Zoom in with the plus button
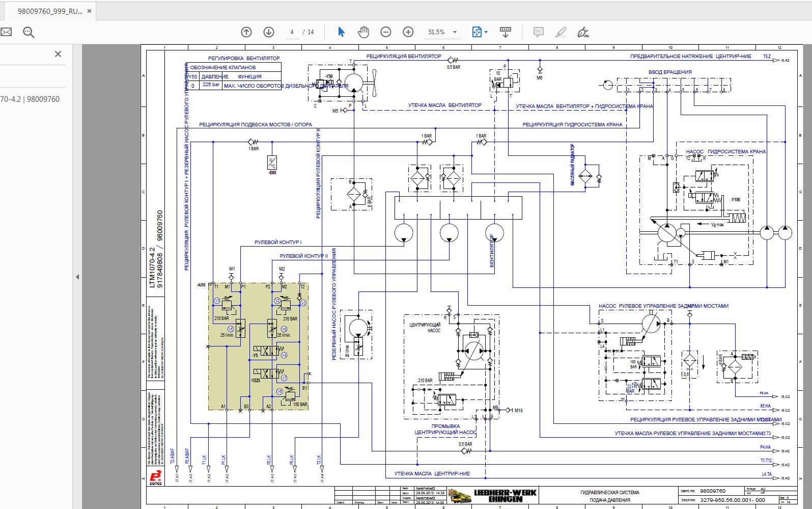The image size is (812, 509). 408,32
